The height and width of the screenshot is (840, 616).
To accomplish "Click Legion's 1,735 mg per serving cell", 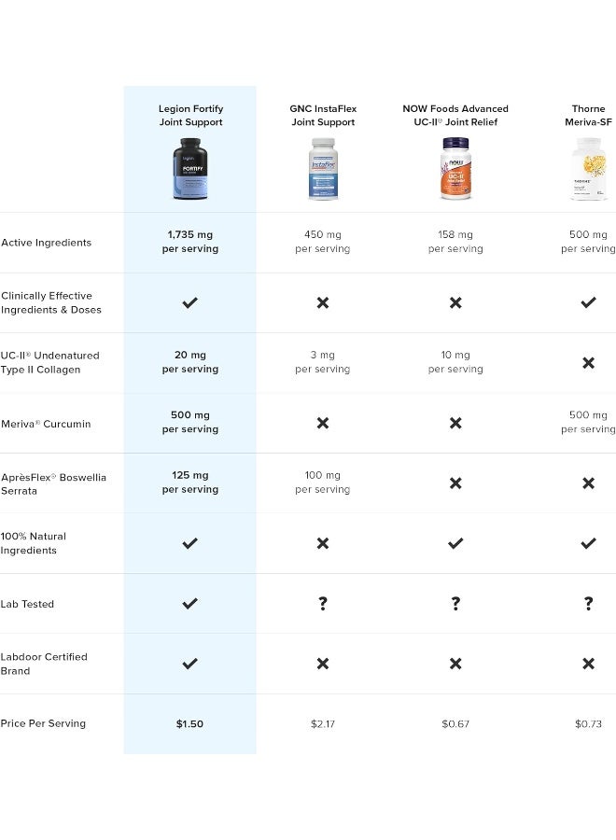I will click(x=190, y=242).
